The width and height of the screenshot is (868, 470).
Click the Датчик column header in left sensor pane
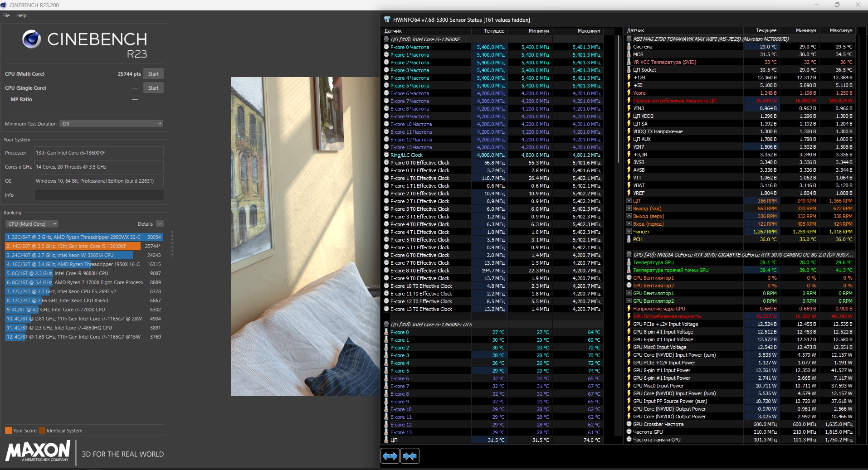[x=426, y=31]
